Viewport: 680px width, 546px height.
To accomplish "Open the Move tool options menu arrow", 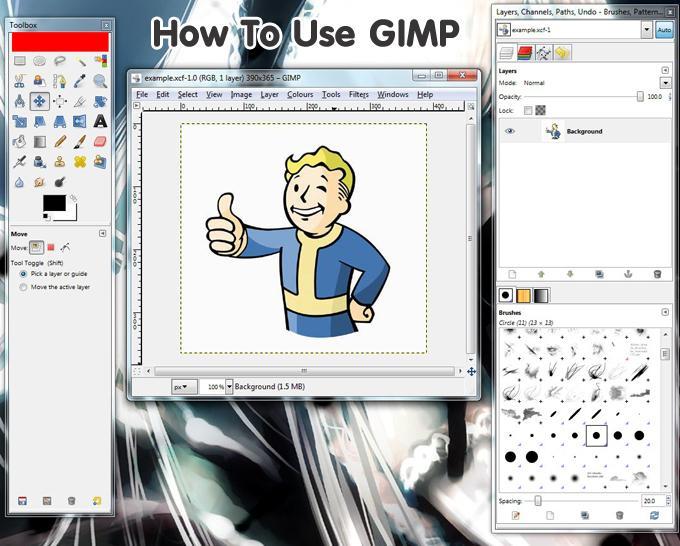I will tap(102, 234).
